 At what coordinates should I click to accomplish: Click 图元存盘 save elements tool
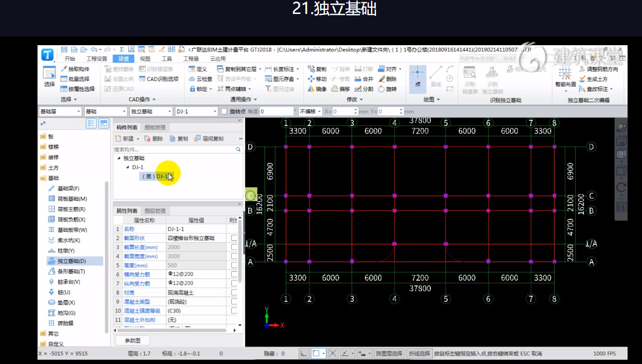tap(282, 79)
